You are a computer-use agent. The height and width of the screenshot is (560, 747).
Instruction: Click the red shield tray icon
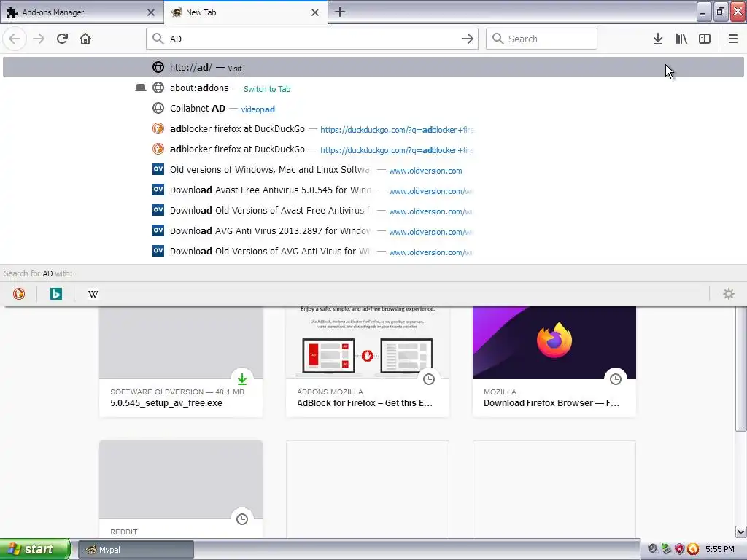(679, 549)
